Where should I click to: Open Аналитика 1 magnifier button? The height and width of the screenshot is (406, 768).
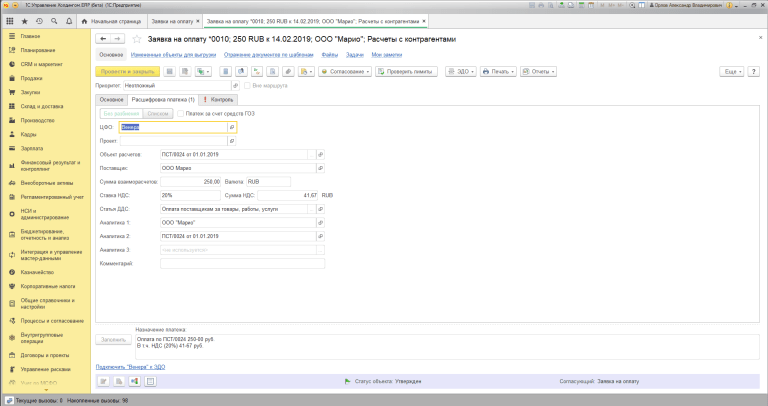tap(321, 223)
